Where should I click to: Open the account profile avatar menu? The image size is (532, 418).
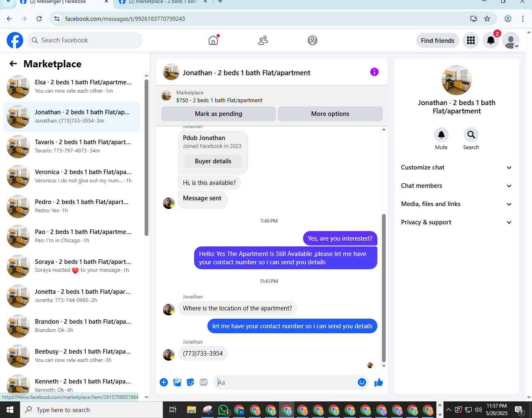click(x=511, y=40)
